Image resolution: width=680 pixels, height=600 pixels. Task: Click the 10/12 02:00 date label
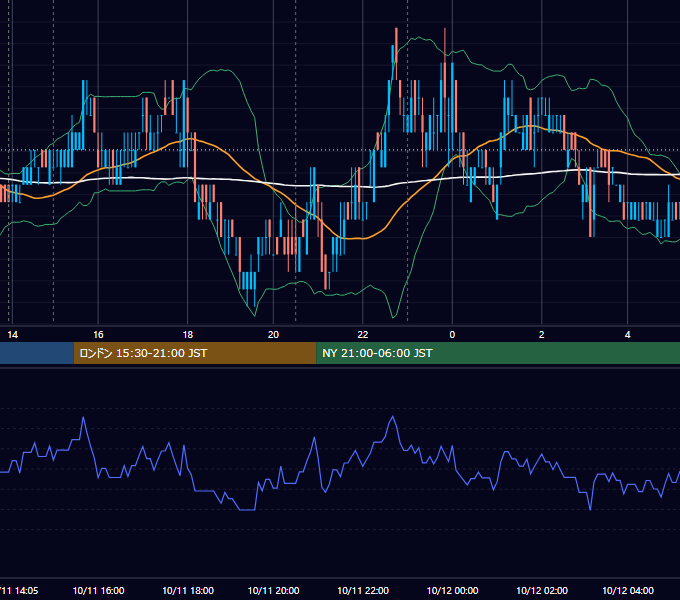542,590
